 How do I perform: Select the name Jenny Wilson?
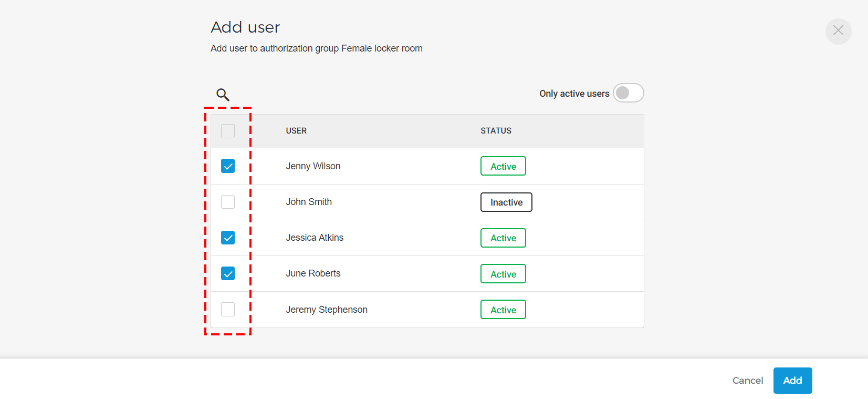(x=313, y=166)
